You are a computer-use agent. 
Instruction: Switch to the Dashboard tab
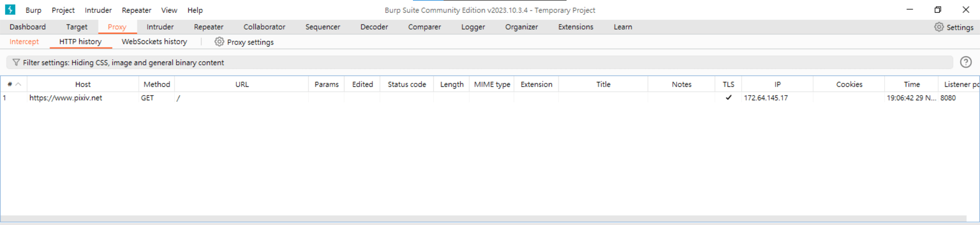click(x=28, y=27)
